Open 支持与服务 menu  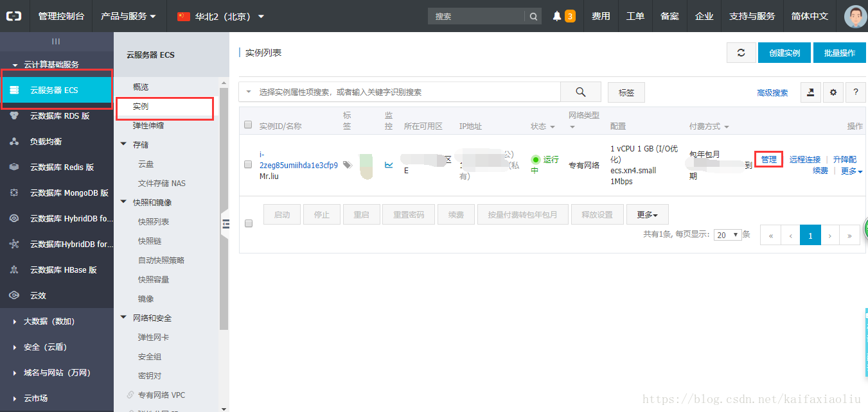coord(752,16)
